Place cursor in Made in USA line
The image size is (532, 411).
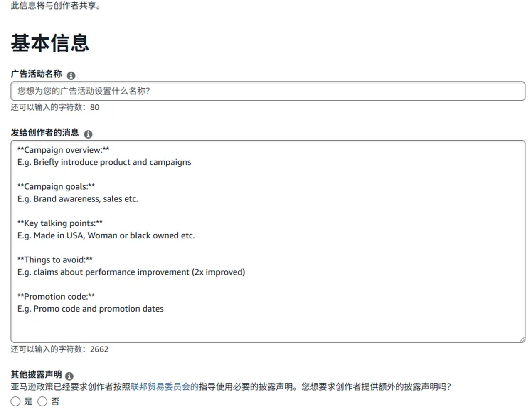tap(106, 235)
